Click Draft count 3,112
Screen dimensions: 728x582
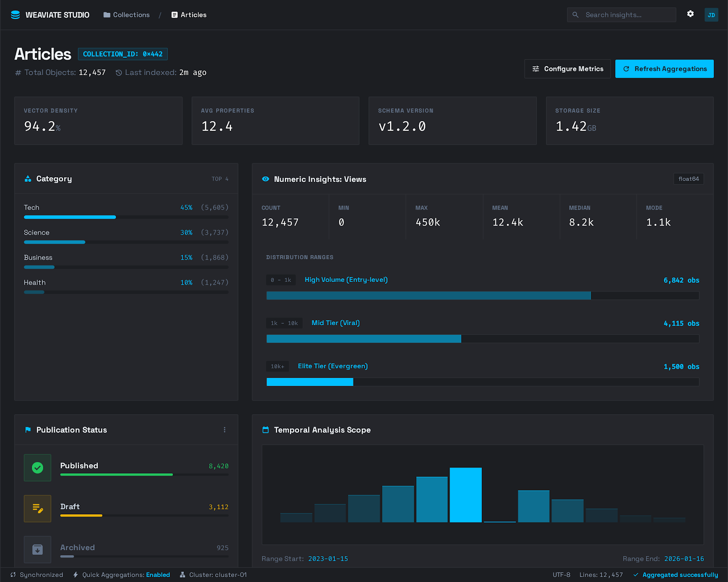pyautogui.click(x=218, y=507)
